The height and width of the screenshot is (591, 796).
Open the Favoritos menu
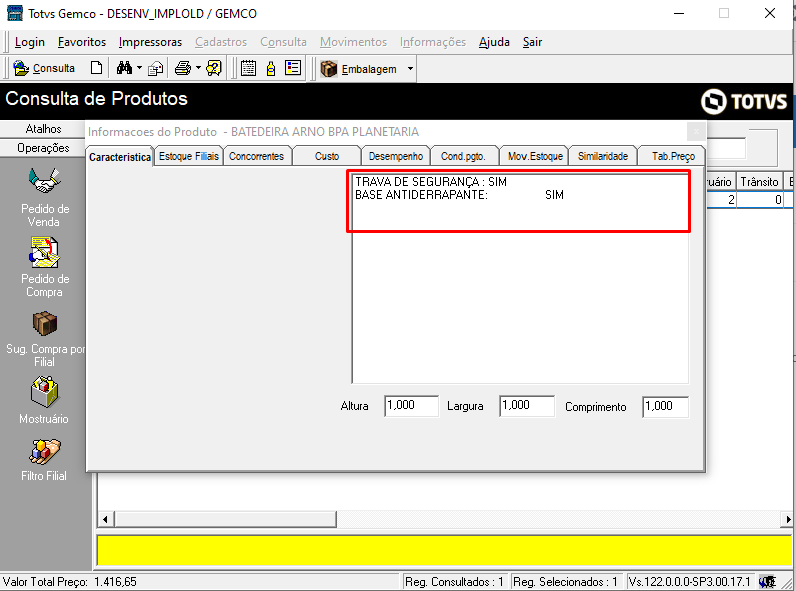(82, 42)
